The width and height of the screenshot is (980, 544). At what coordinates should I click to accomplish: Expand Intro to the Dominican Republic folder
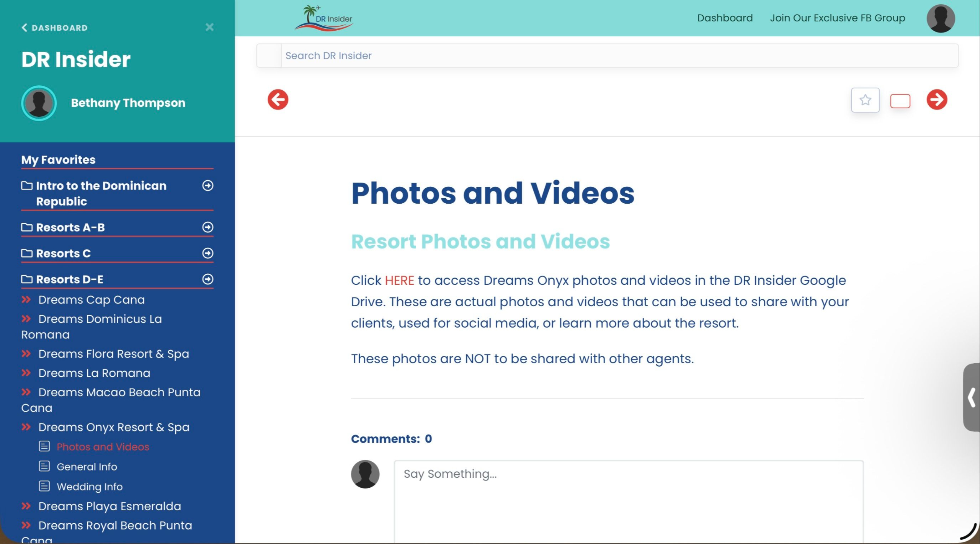tap(207, 186)
